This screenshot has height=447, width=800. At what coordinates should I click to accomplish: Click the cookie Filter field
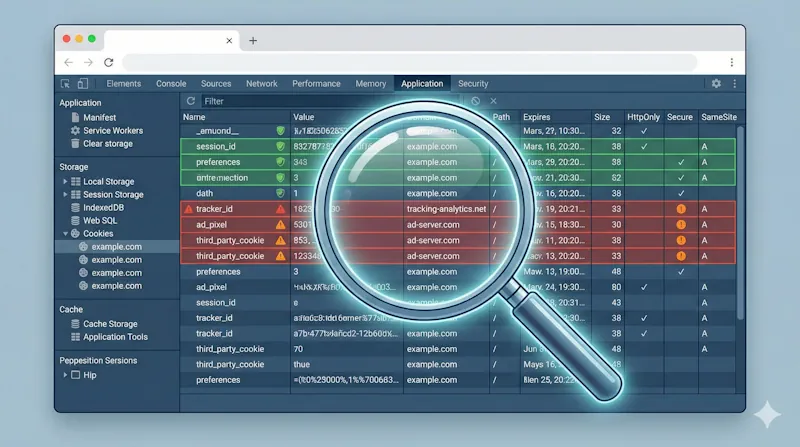(x=329, y=101)
